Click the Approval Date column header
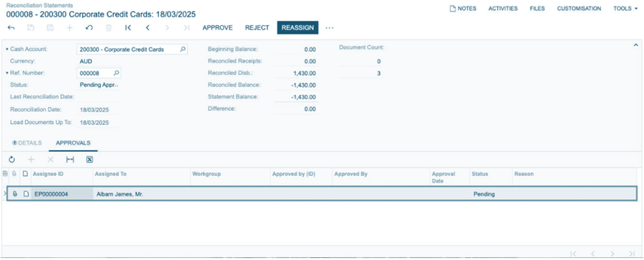 point(450,177)
